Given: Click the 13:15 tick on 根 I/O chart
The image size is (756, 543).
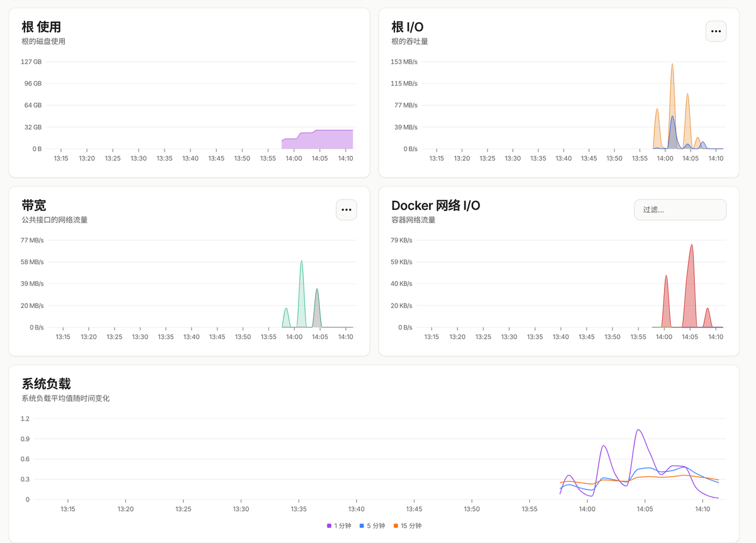Looking at the screenshot, I should pos(437,159).
